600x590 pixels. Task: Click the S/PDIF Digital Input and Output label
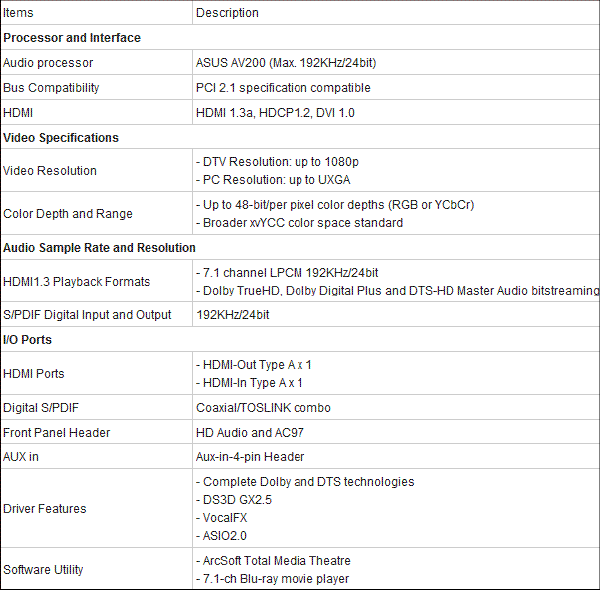87,315
